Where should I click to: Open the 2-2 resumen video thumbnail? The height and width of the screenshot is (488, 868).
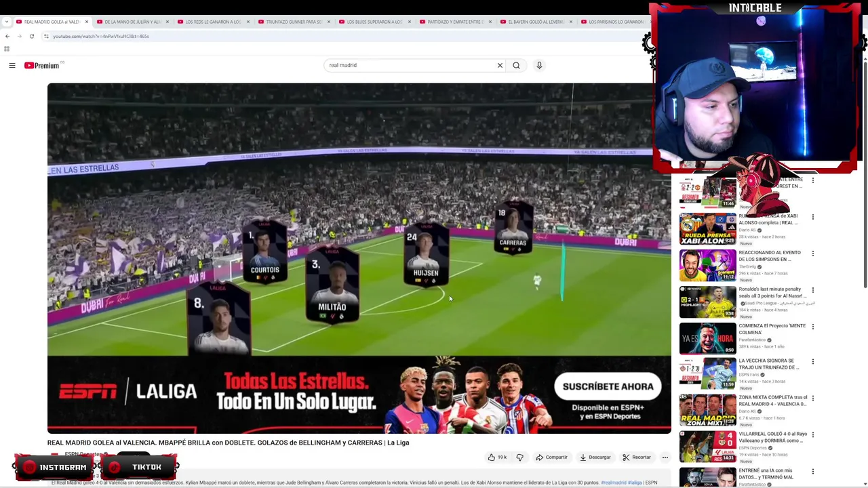pos(708,192)
